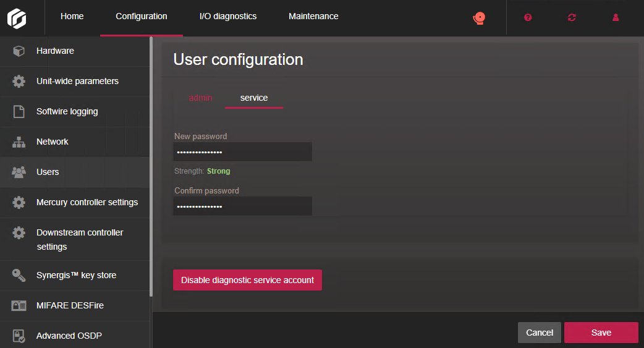Viewport: 644px width, 348px height.
Task: Focus the New password field
Action: click(x=242, y=152)
